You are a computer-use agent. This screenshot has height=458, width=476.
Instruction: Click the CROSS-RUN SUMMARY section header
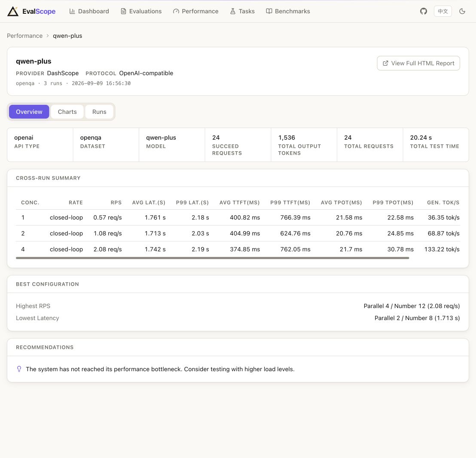48,178
